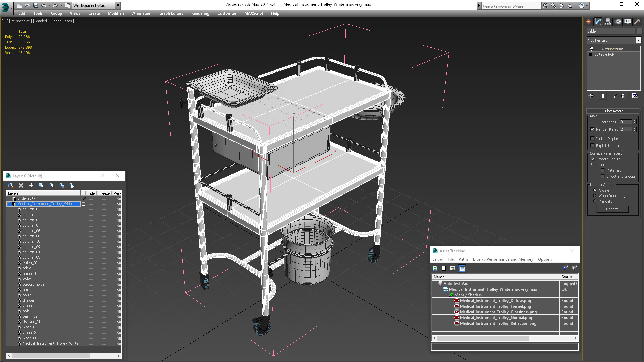Collapse the Medical_Instrument_Trolley_White layer tree
Viewport: 644px width, 362px height.
point(9,204)
